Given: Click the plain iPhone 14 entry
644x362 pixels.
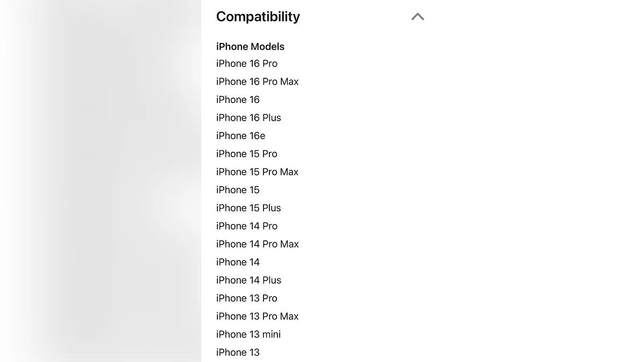Looking at the screenshot, I should (238, 262).
